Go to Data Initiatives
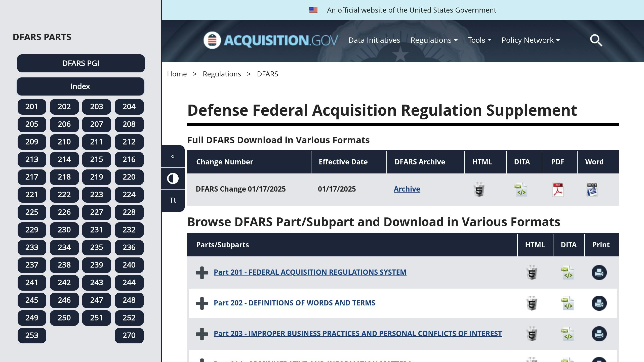The image size is (644, 362). pos(374,40)
